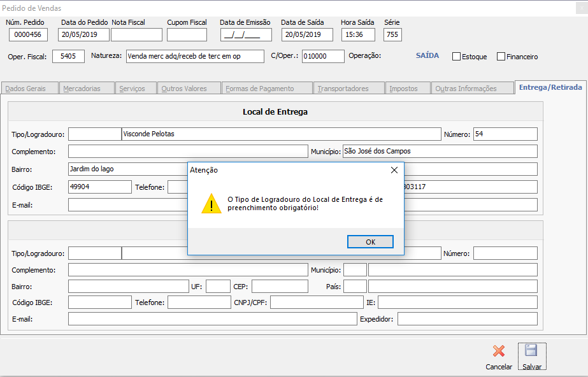The height and width of the screenshot is (377, 588).
Task: Enable the Estoque checkbox
Action: coord(456,57)
